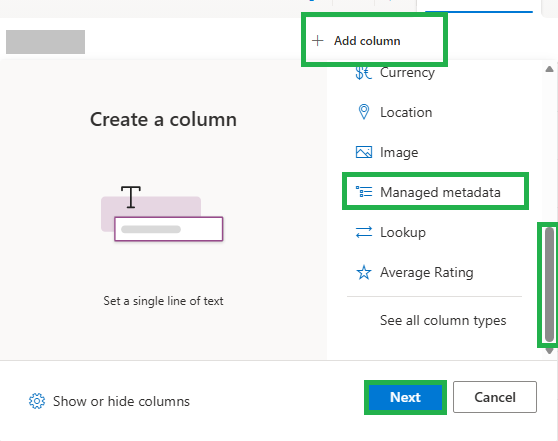The height and width of the screenshot is (441, 558).
Task: Click the Managed metadata list icon
Action: point(364,191)
